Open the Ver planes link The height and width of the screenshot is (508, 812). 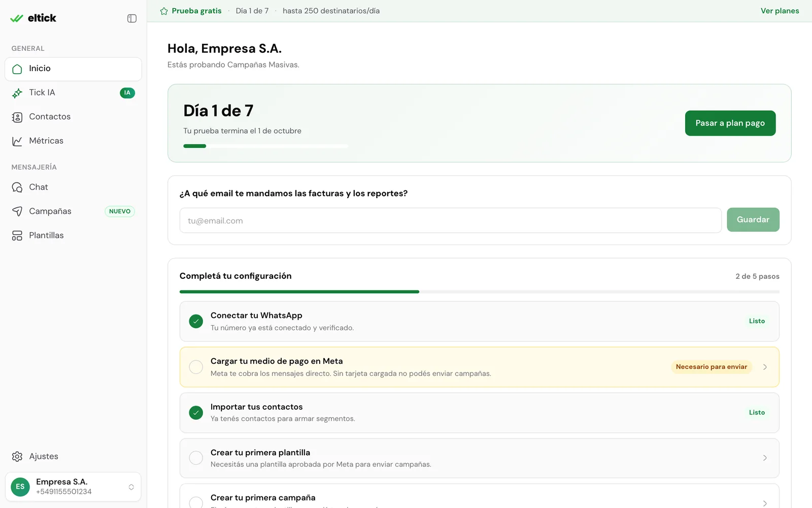tap(780, 11)
